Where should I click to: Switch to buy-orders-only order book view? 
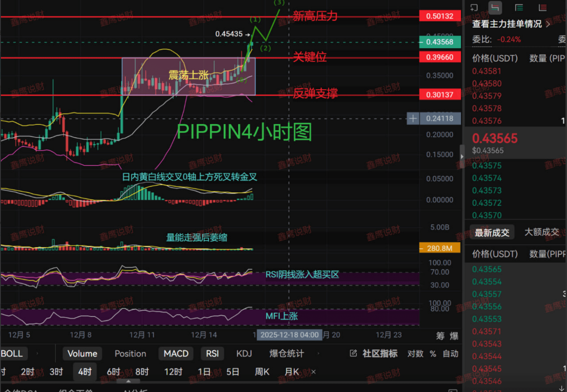(519, 8)
